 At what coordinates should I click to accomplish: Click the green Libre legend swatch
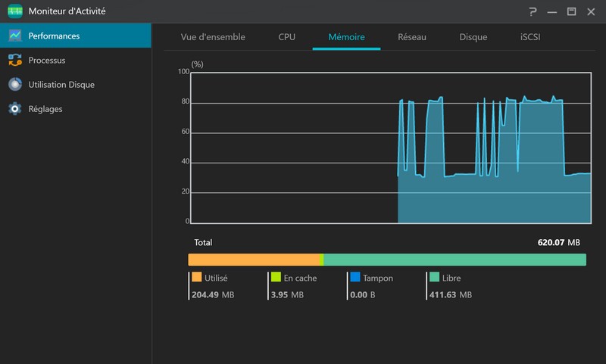pyautogui.click(x=434, y=277)
